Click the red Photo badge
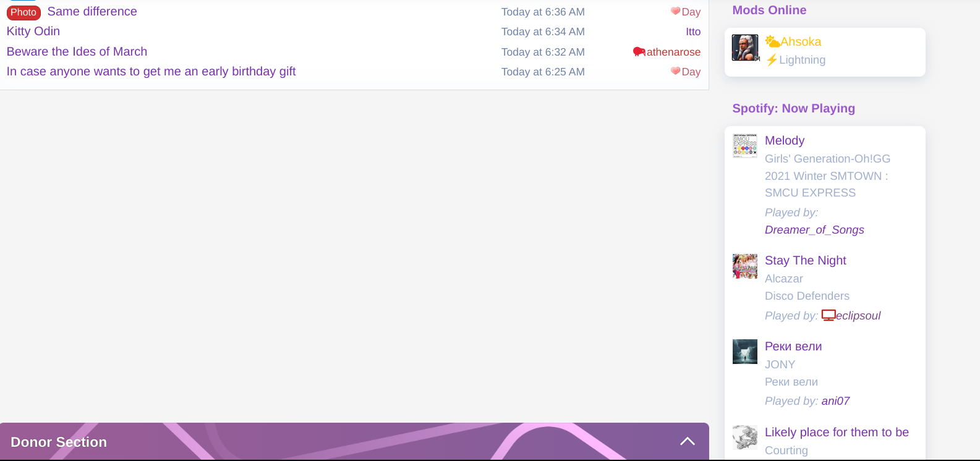The height and width of the screenshot is (461, 980). pyautogui.click(x=23, y=12)
